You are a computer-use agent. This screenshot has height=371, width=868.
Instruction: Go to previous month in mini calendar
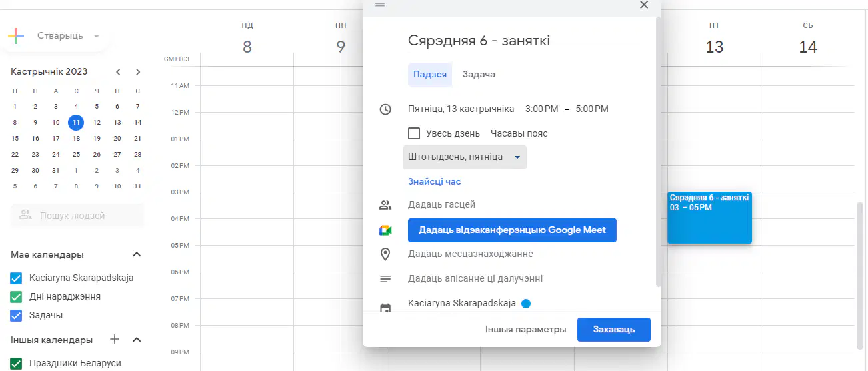pyautogui.click(x=118, y=72)
